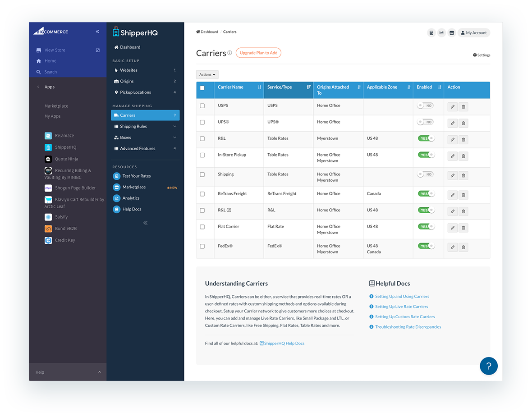
Task: Open Test Your Rates resource
Action: 136,176
